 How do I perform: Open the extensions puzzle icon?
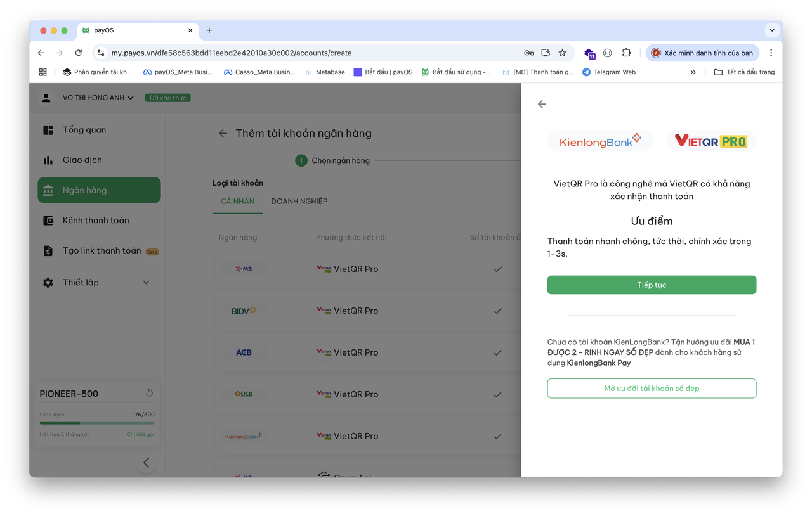626,53
